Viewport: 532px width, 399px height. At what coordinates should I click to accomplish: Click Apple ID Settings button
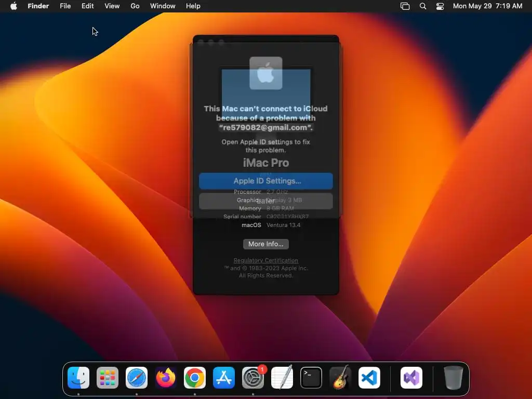pos(266,181)
